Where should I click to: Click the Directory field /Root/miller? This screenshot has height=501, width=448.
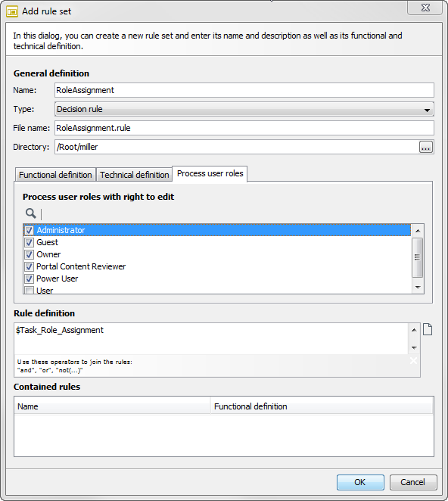point(236,147)
